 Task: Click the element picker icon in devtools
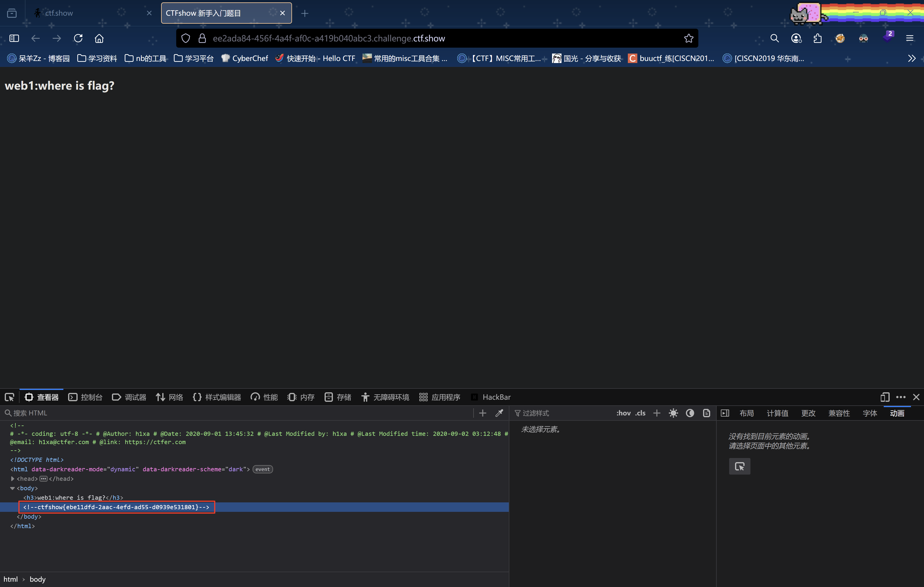tap(9, 397)
